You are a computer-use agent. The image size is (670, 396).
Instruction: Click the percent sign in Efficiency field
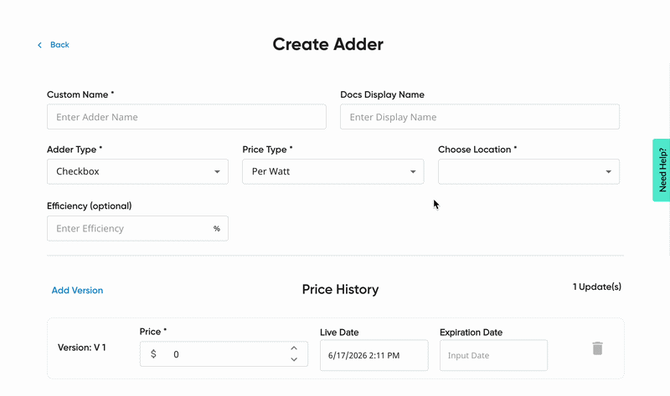click(x=217, y=229)
